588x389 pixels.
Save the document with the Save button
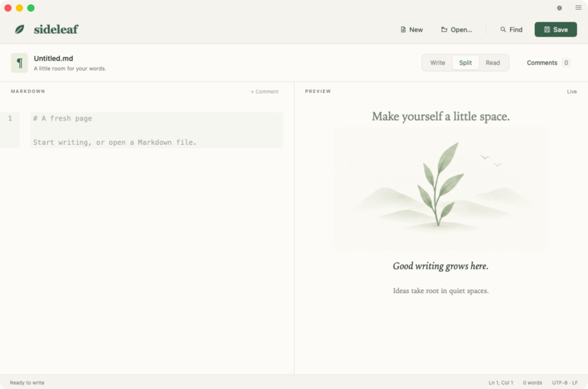coord(556,29)
